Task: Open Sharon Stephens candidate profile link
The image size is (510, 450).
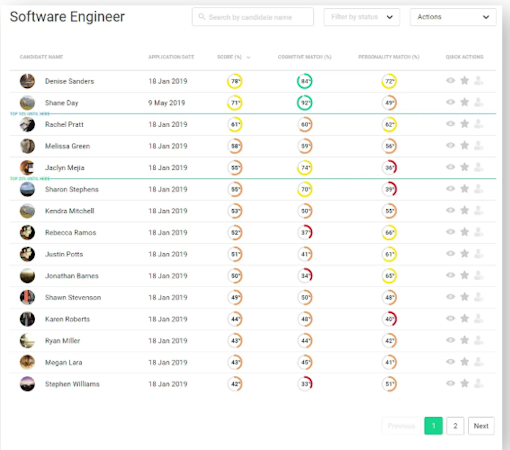Action: point(72,189)
